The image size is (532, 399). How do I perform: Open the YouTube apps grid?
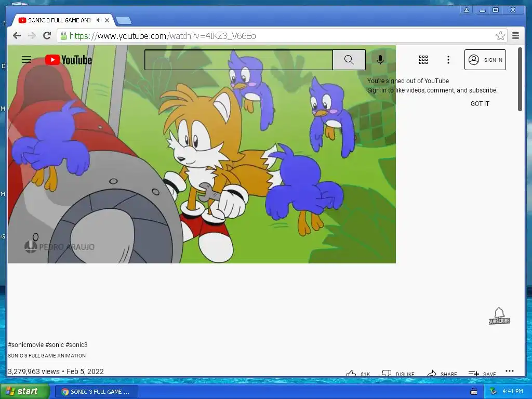click(423, 60)
